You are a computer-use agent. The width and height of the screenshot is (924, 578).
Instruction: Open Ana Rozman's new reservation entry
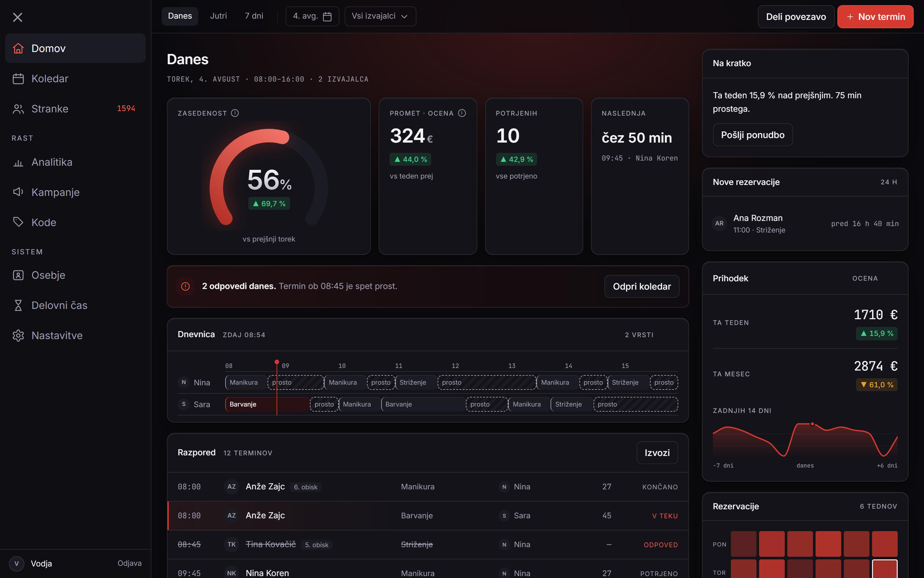point(805,223)
